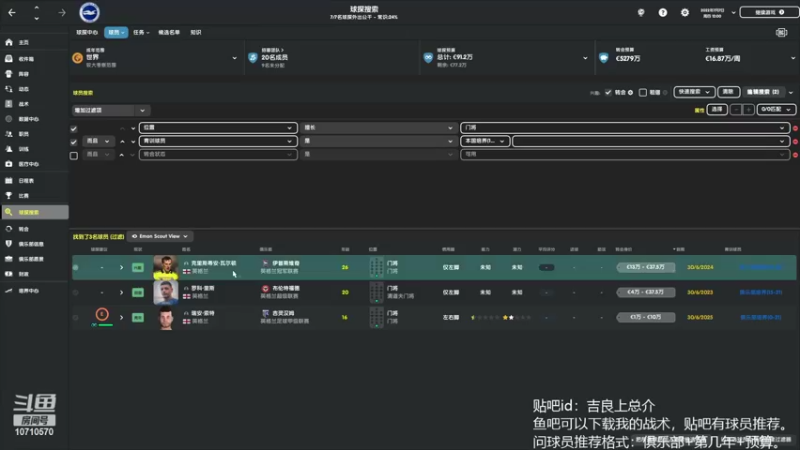Open the 0/0匹配 match dropdown
This screenshot has width=800, height=450.
[x=776, y=109]
